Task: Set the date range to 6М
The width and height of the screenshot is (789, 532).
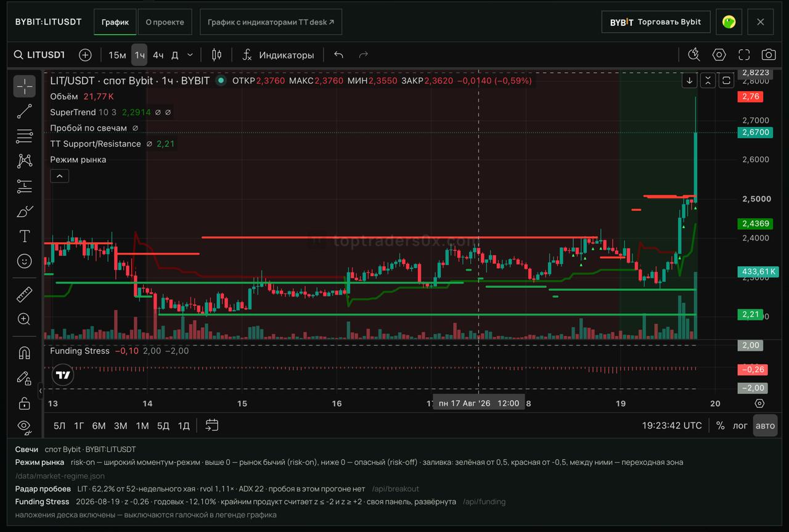Action: pos(99,425)
